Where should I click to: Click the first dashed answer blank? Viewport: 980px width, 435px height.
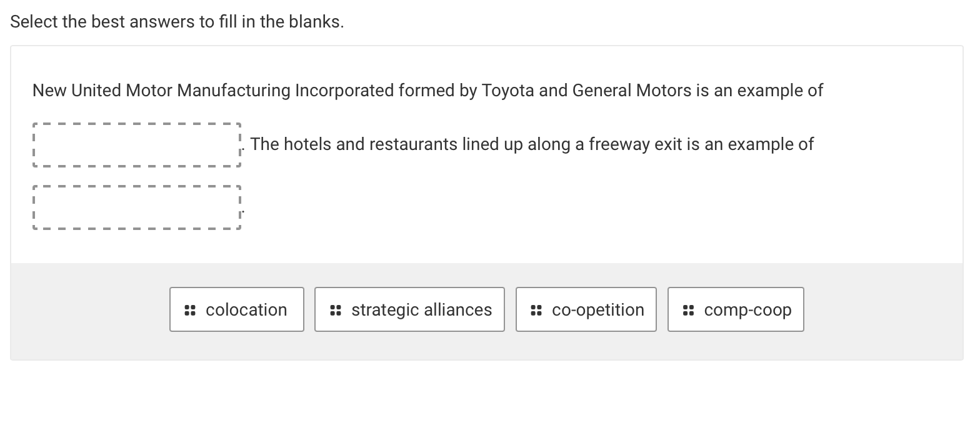tap(137, 144)
